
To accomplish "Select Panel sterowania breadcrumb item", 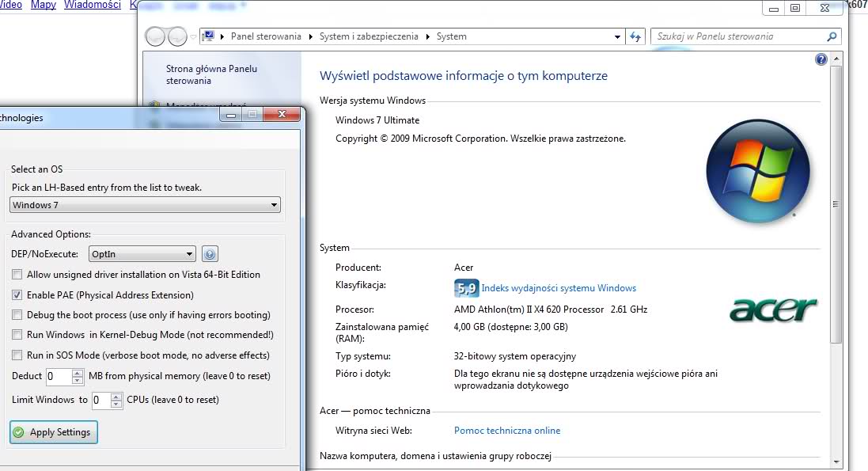I will 266,36.
